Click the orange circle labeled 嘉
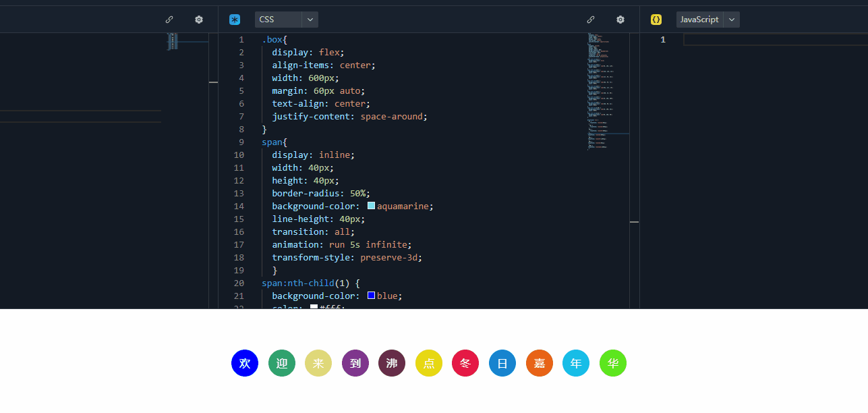This screenshot has width=868, height=413. (540, 363)
